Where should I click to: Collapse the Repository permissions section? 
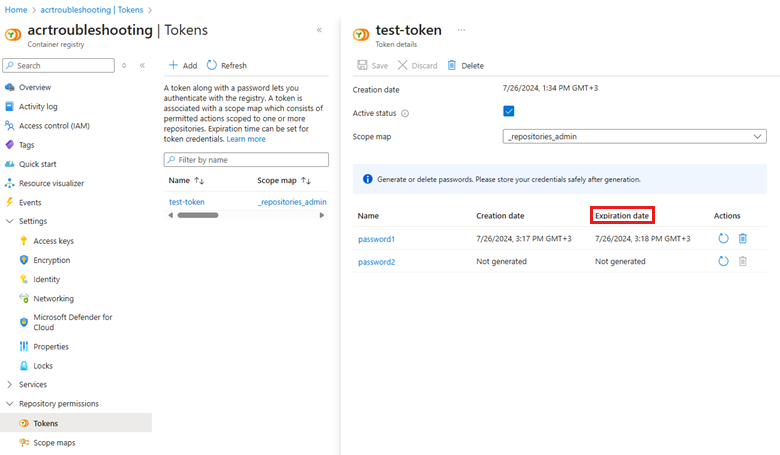tap(10, 404)
